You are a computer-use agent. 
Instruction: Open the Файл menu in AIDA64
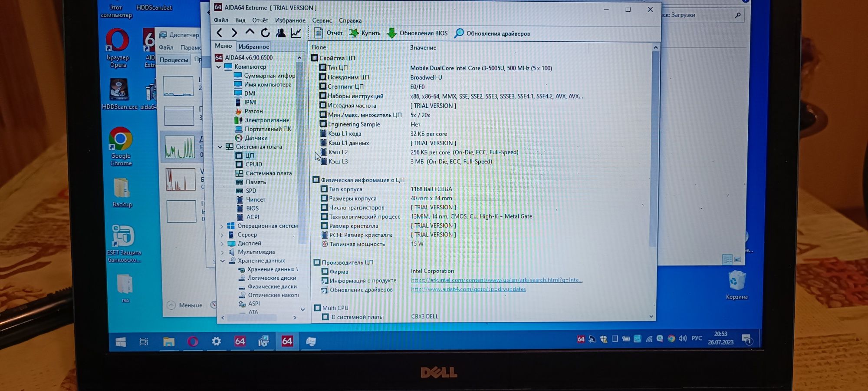coord(221,20)
